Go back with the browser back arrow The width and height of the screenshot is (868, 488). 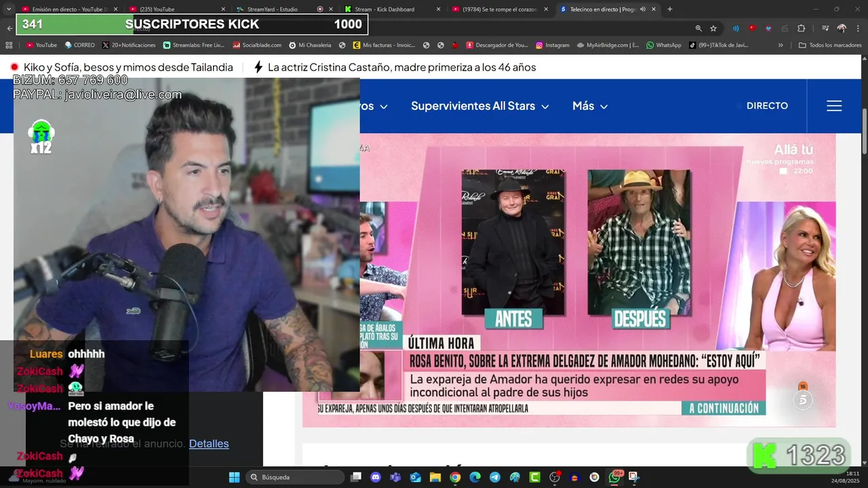[x=9, y=28]
